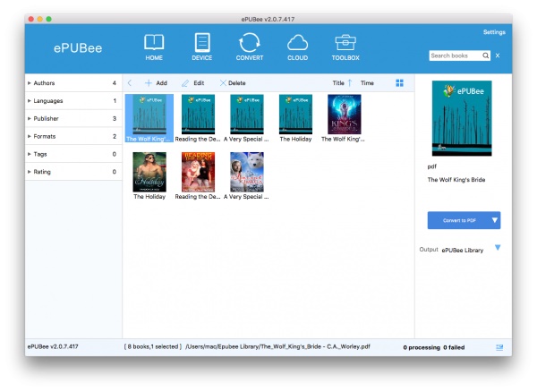Click the ePUBee logo text
Image resolution: width=537 pixels, height=392 pixels.
(78, 48)
